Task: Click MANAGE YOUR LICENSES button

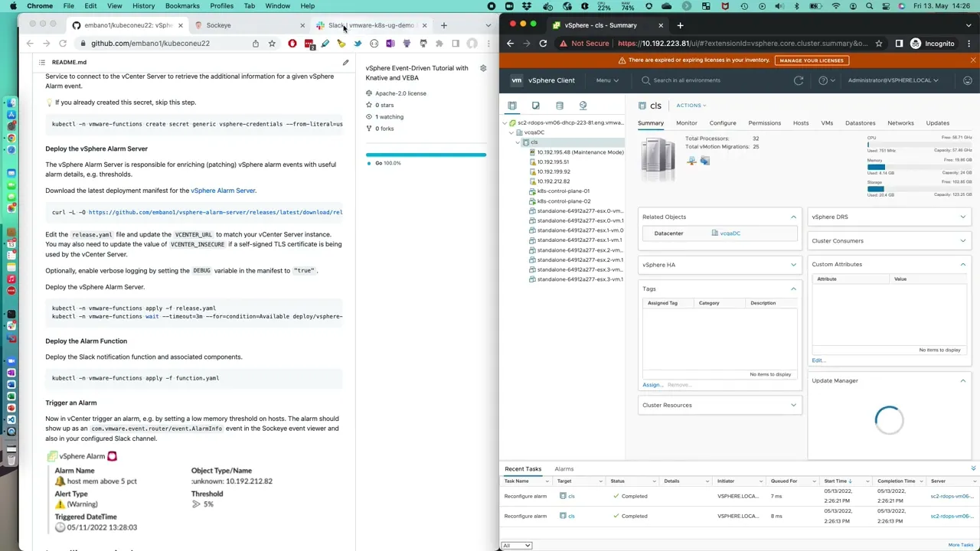Action: [x=812, y=60]
